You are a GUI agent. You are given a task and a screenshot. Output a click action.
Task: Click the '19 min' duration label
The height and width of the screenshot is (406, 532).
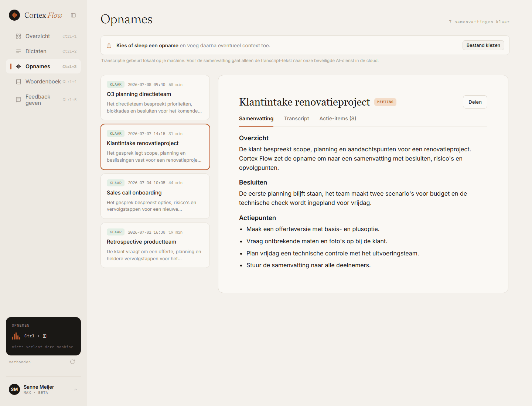[175, 232]
